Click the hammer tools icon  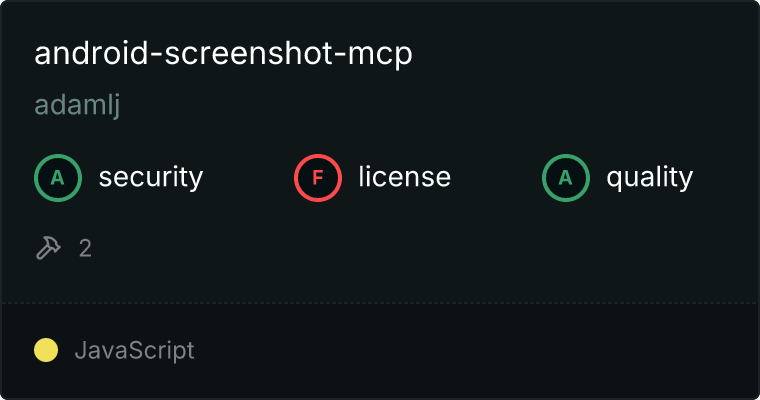[48, 248]
